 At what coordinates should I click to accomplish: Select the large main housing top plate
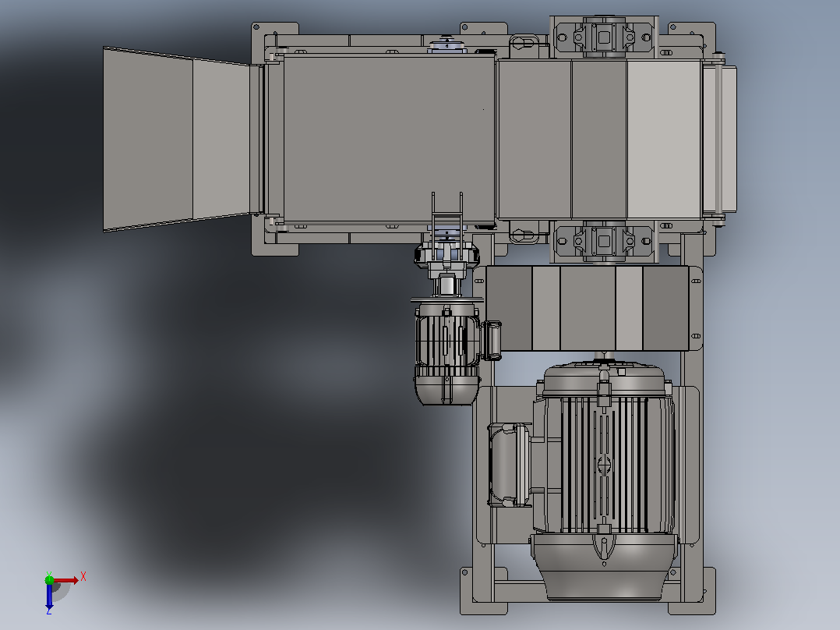point(389,138)
